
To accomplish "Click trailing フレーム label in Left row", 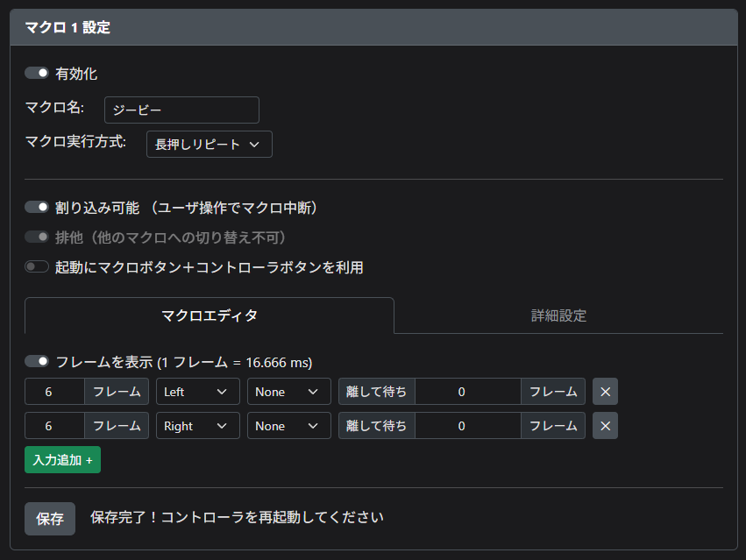I will click(x=553, y=392).
